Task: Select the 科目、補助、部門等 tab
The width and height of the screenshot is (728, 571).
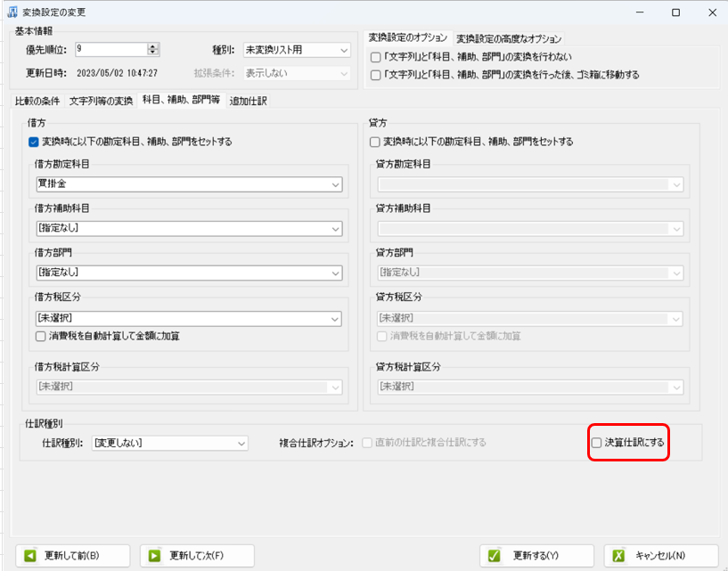Action: click(181, 100)
